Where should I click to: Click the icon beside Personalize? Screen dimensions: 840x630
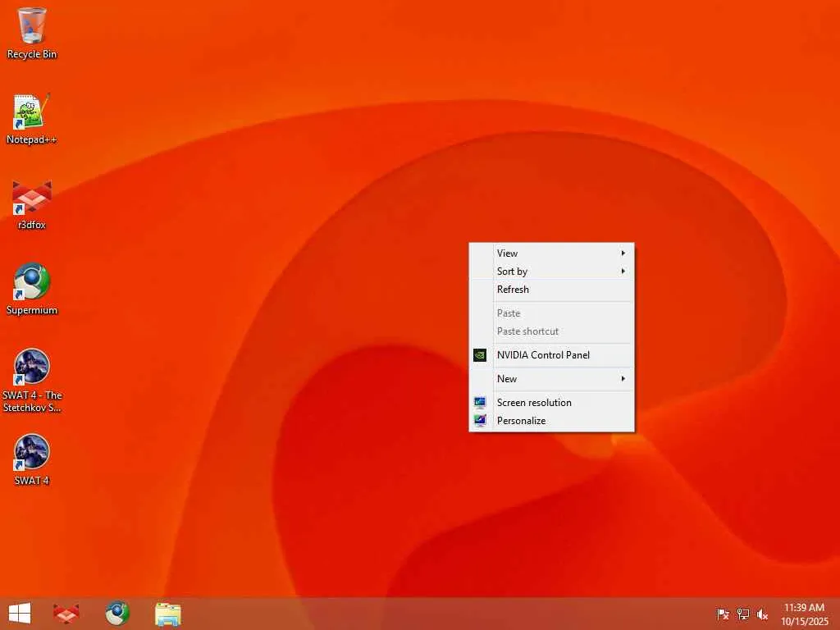(x=480, y=421)
